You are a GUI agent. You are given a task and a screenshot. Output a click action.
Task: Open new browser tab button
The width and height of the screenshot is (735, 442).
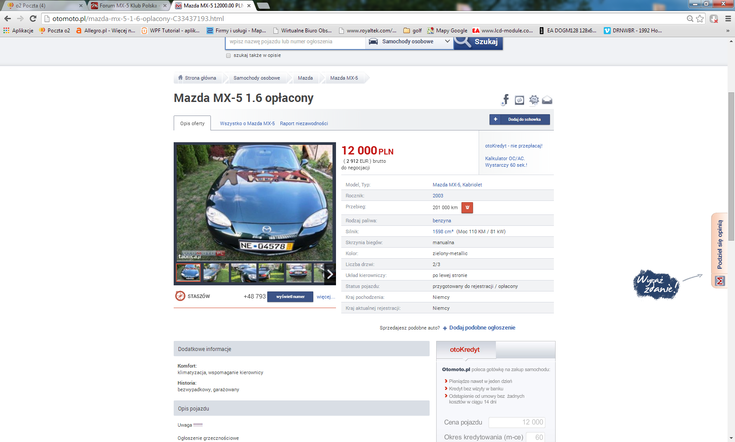263,6
